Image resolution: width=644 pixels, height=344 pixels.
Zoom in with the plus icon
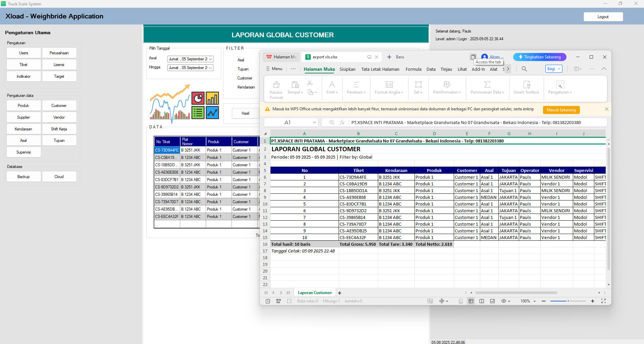(x=593, y=301)
